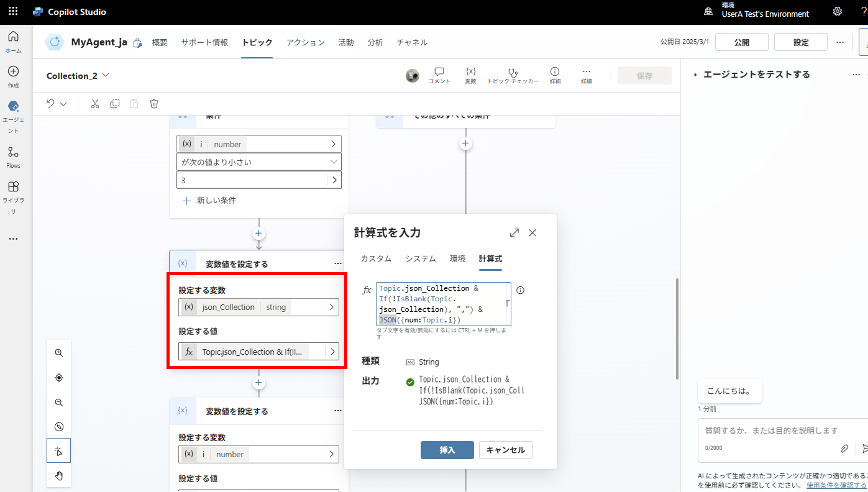Open the コメント panel
The width and height of the screenshot is (868, 492).
pyautogui.click(x=439, y=75)
